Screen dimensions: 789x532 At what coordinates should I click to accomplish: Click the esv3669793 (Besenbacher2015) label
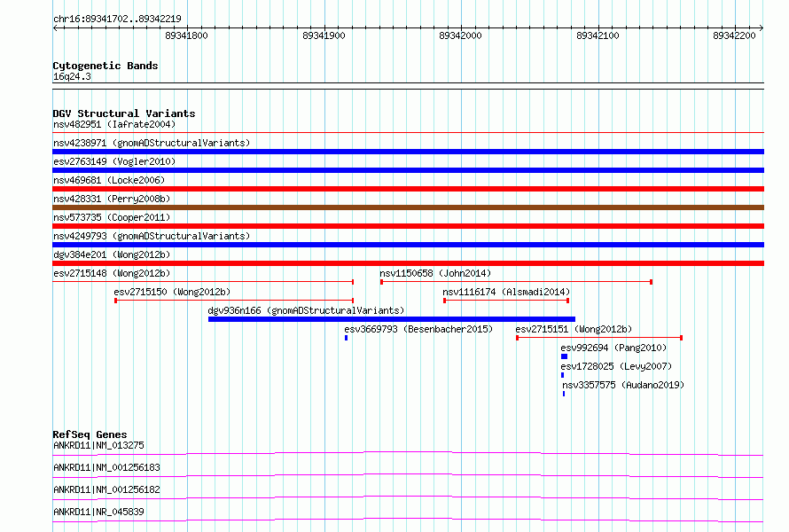[x=418, y=329]
